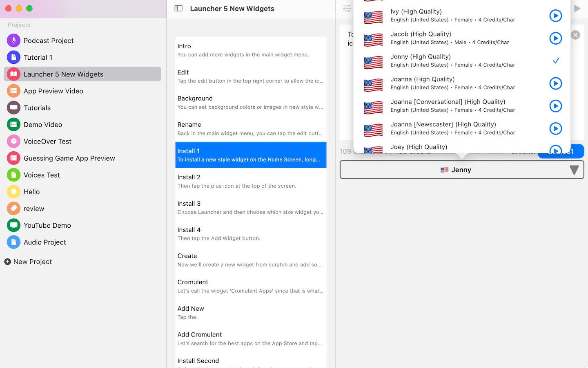Expand the Jenny voice dropdown arrow
The height and width of the screenshot is (368, 588).
pyautogui.click(x=574, y=170)
